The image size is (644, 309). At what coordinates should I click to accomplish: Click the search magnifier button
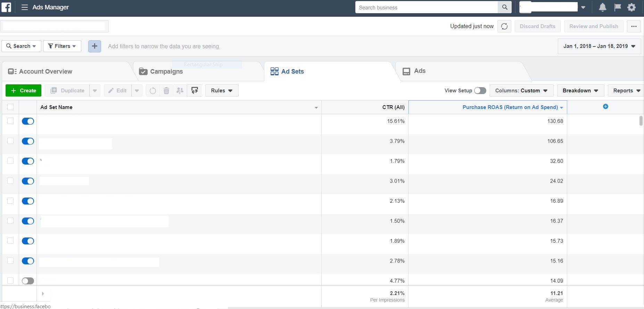504,7
